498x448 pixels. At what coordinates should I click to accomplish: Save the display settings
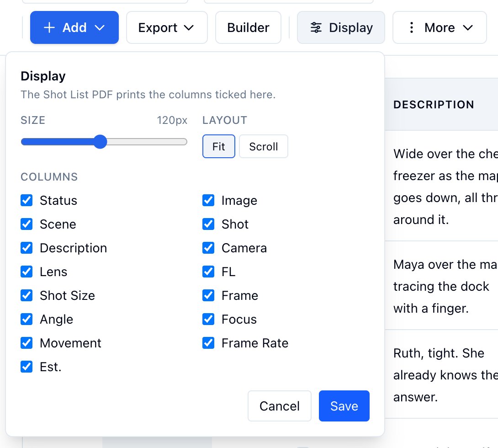coord(344,406)
